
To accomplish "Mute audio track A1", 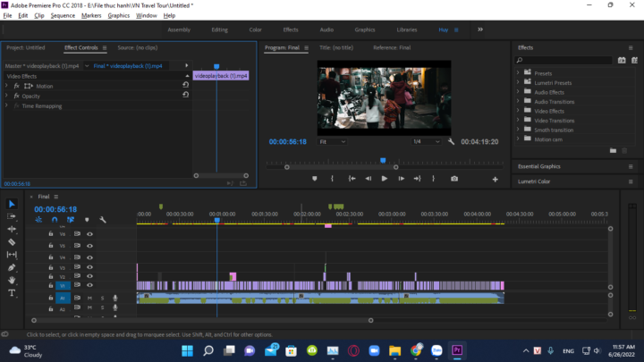I will coord(89,298).
